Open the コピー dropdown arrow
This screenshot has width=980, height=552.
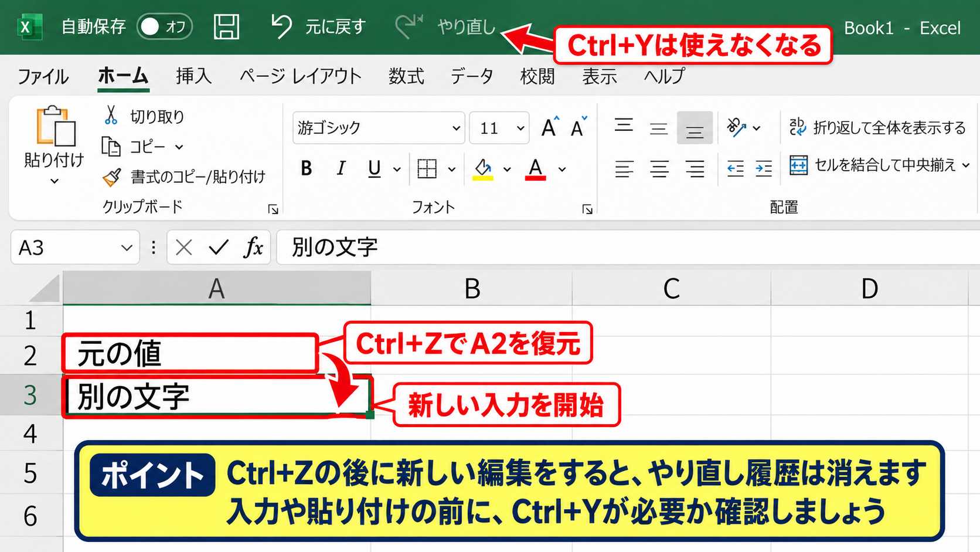179,147
